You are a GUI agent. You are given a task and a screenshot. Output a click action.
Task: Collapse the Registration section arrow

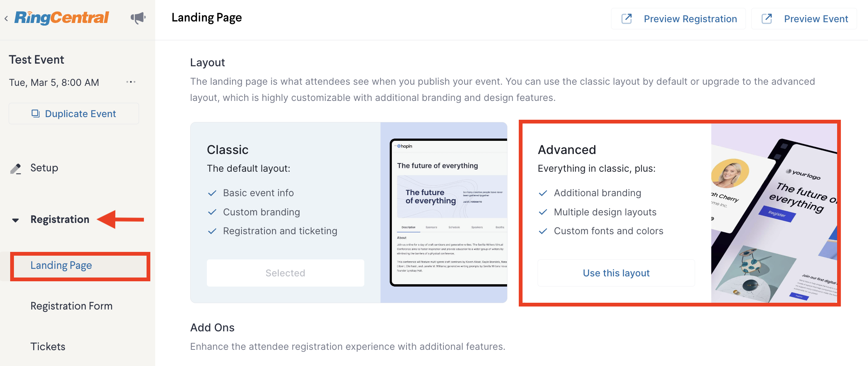coord(15,220)
